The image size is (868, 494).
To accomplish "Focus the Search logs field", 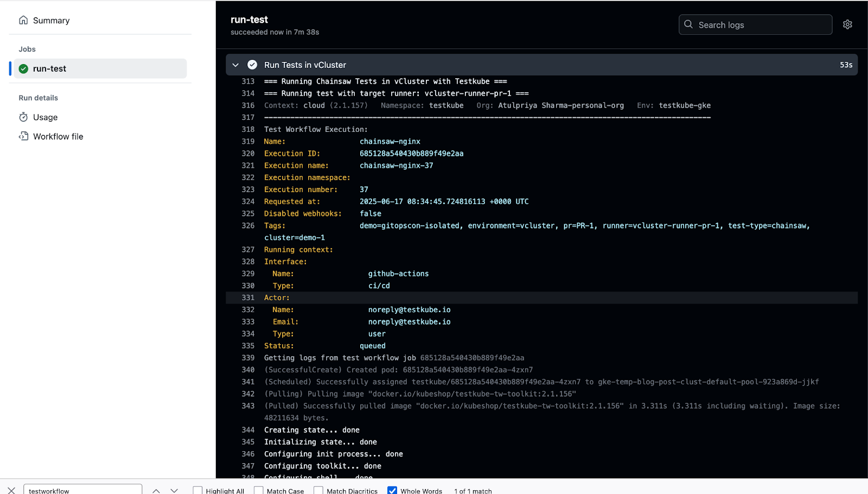I will 755,24.
